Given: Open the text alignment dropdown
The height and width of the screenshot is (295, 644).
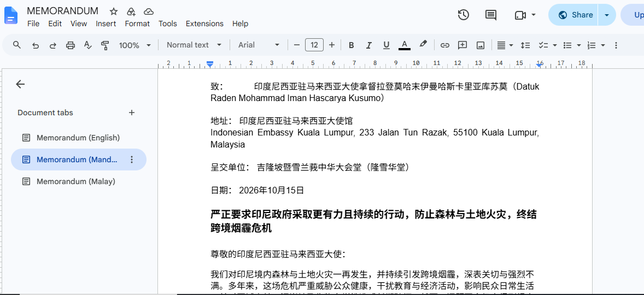Looking at the screenshot, I should click(x=505, y=45).
